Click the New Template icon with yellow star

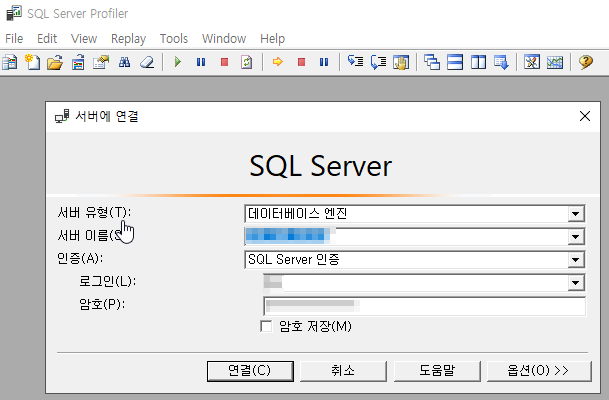[x=33, y=62]
